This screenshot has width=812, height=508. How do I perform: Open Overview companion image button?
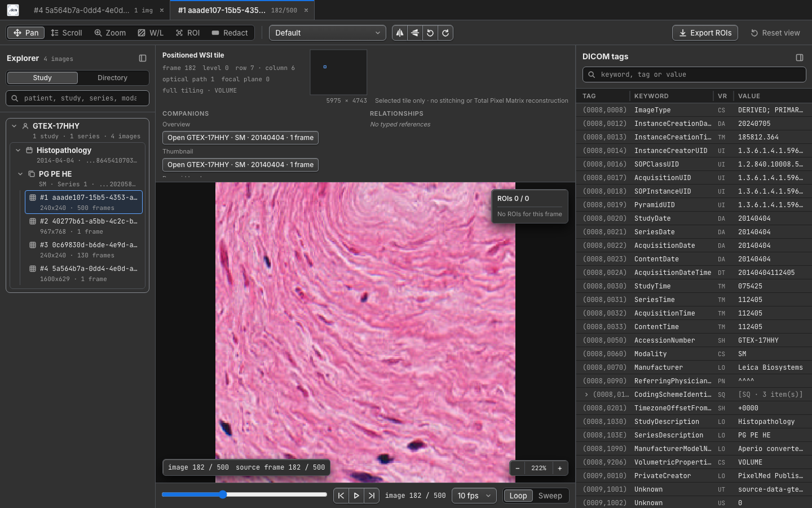[240, 138]
